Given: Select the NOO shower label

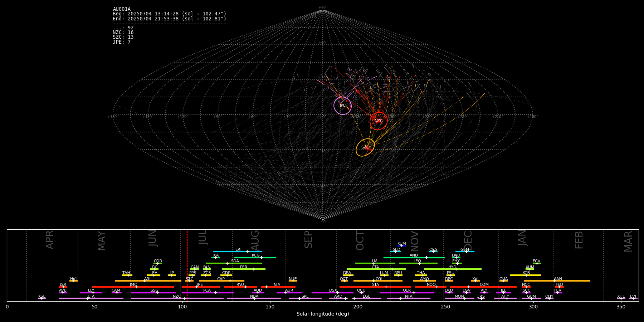Looking at the screenshot, I should coord(431,285).
